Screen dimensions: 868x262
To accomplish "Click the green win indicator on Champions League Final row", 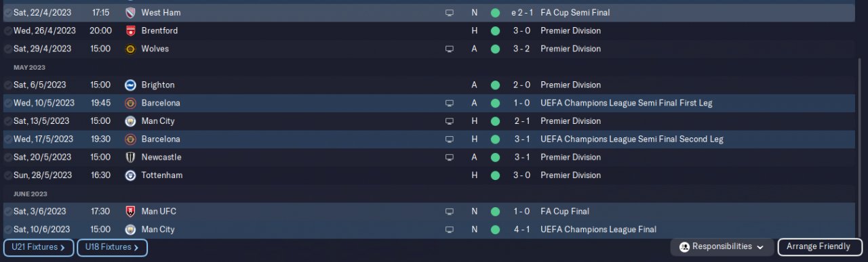I will pyautogui.click(x=495, y=230).
